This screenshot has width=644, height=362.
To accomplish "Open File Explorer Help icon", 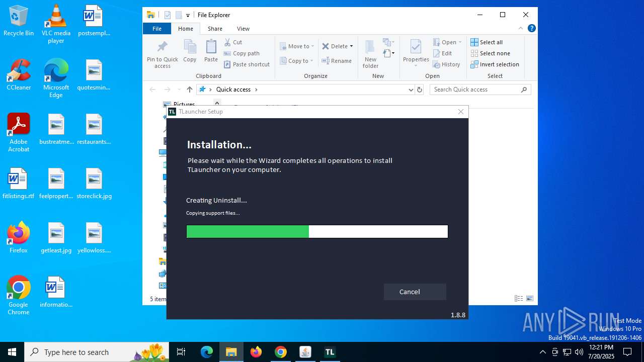I will (531, 29).
